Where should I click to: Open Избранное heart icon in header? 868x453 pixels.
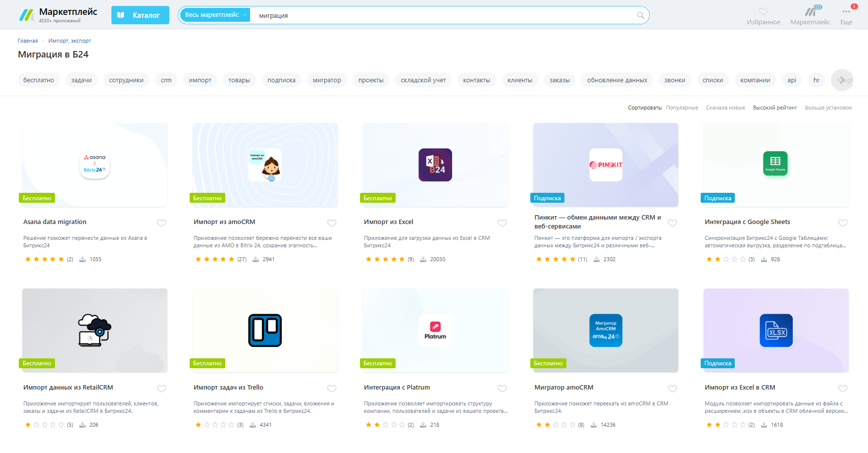pos(764,11)
